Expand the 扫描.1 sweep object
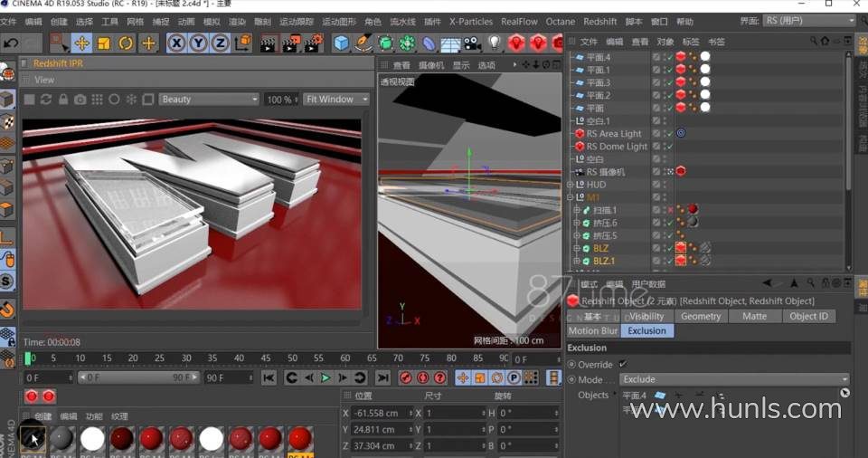868x458 pixels. point(576,210)
